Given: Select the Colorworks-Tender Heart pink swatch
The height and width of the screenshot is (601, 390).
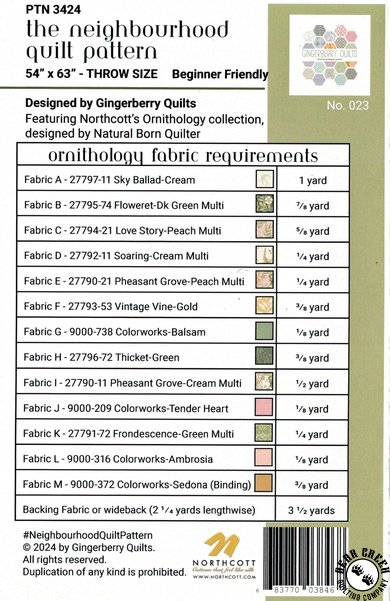Looking at the screenshot, I should [x=264, y=407].
